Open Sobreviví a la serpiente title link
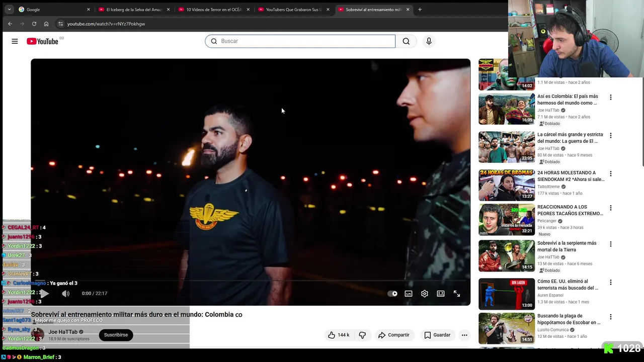Image resolution: width=644 pixels, height=362 pixels. pos(567,246)
